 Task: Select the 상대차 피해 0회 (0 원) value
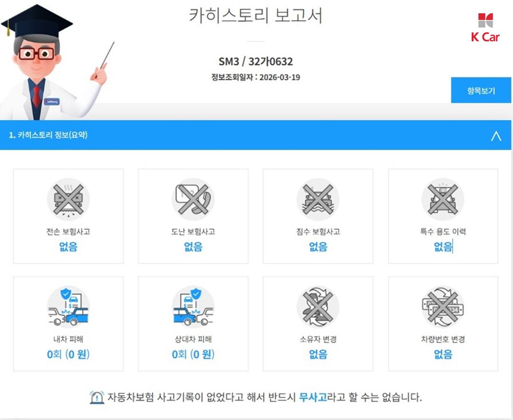(x=193, y=354)
